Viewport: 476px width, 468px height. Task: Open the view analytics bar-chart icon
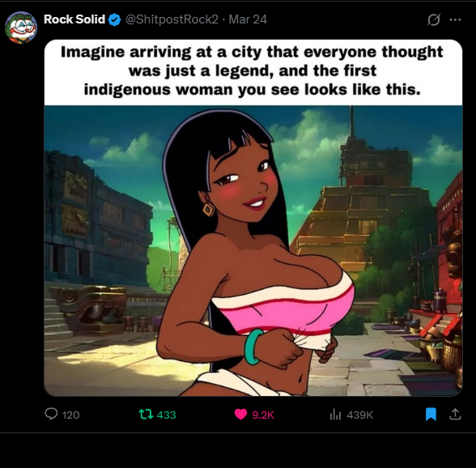[335, 415]
